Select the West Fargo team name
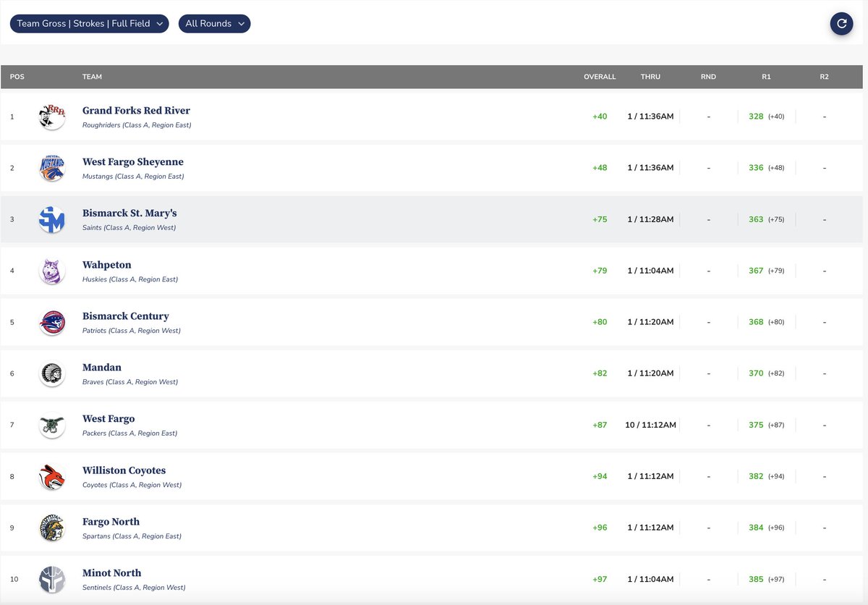This screenshot has width=868, height=605. tap(109, 419)
